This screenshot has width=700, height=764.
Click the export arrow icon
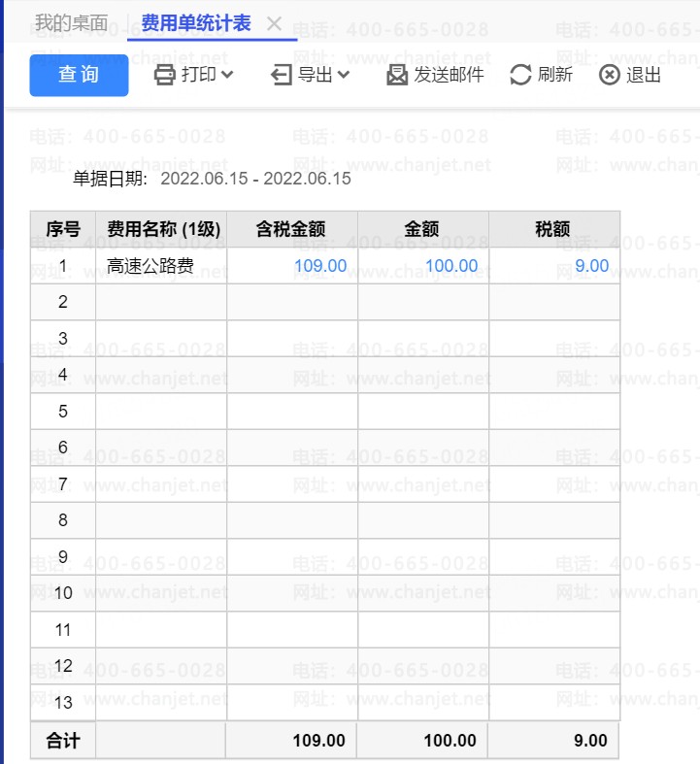coord(282,75)
